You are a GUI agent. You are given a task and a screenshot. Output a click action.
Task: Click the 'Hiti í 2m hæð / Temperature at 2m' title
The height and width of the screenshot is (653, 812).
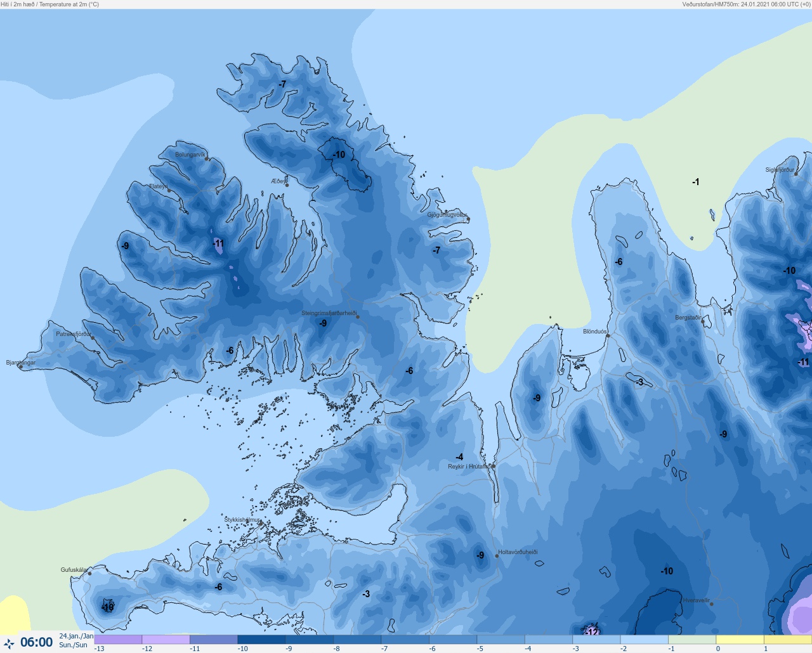pos(50,4)
